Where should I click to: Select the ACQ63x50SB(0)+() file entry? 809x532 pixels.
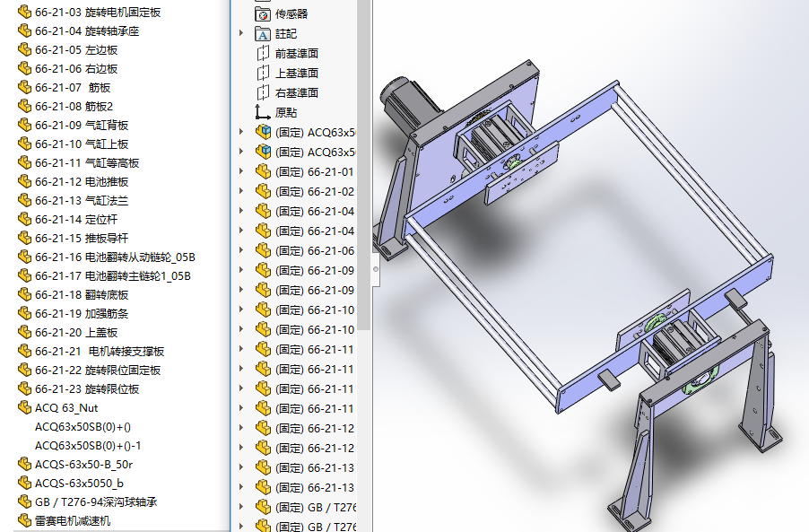point(83,427)
